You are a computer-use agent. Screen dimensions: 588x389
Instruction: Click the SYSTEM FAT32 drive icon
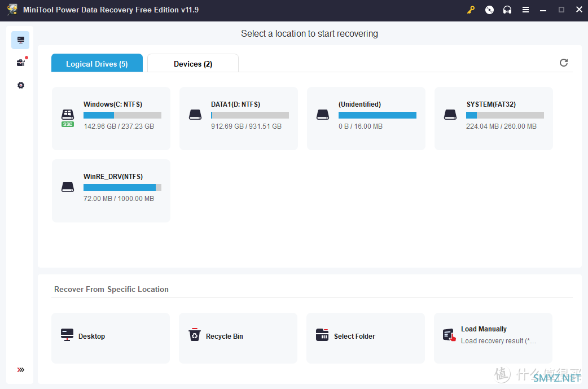click(x=450, y=115)
